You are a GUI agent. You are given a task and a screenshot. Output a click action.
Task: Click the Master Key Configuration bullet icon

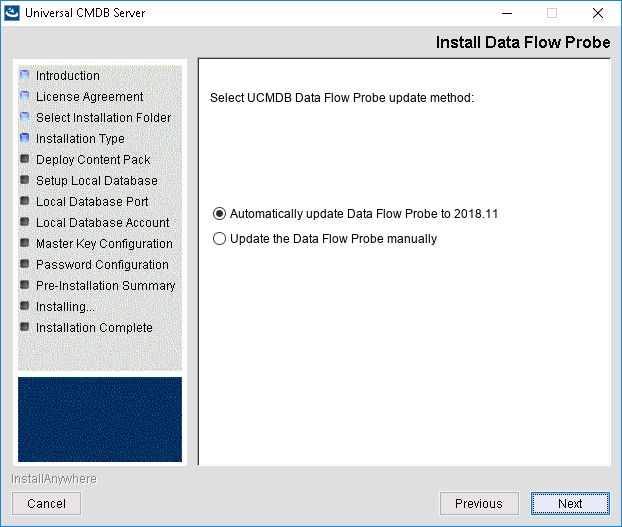25,243
